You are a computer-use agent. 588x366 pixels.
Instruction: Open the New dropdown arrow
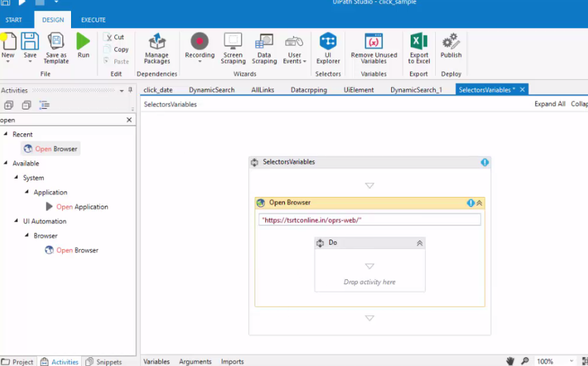coord(8,62)
